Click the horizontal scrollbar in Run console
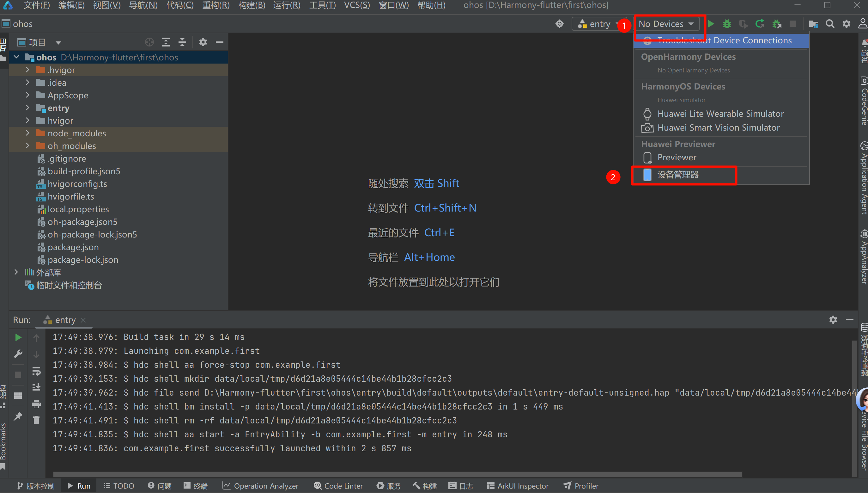This screenshot has height=493, width=868. [x=398, y=474]
